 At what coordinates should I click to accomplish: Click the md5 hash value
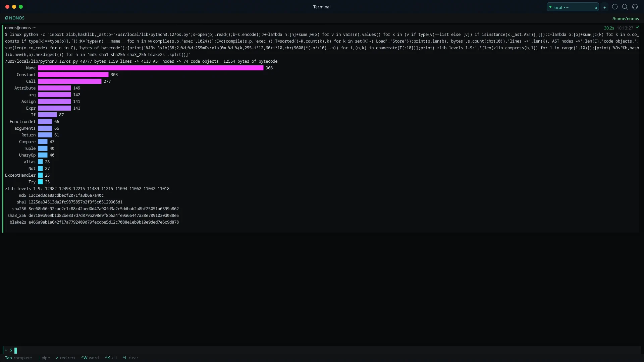(x=66, y=195)
